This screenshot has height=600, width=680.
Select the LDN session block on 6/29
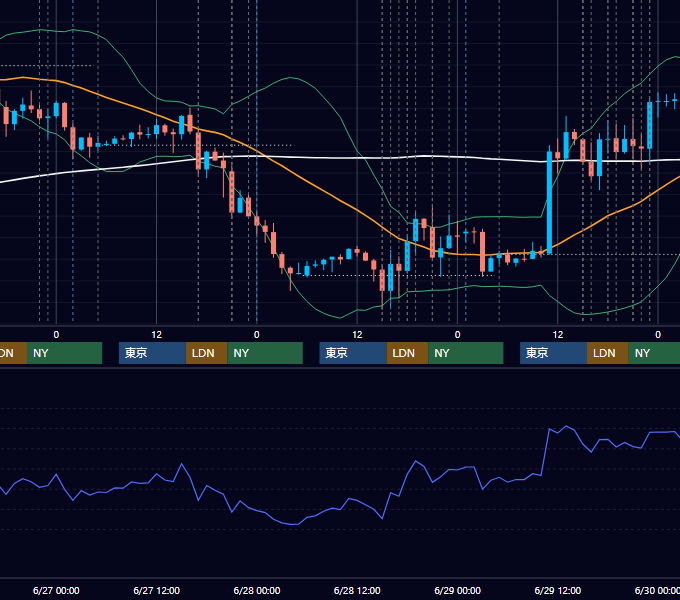coord(608,353)
